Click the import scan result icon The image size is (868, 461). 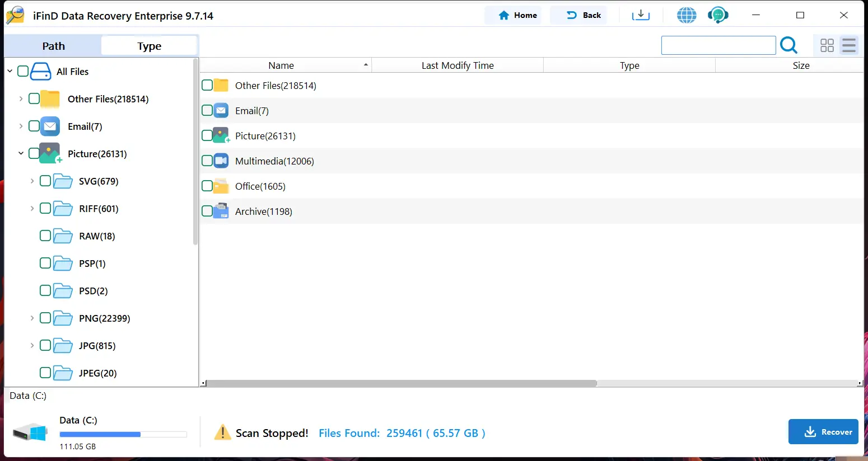tap(641, 15)
